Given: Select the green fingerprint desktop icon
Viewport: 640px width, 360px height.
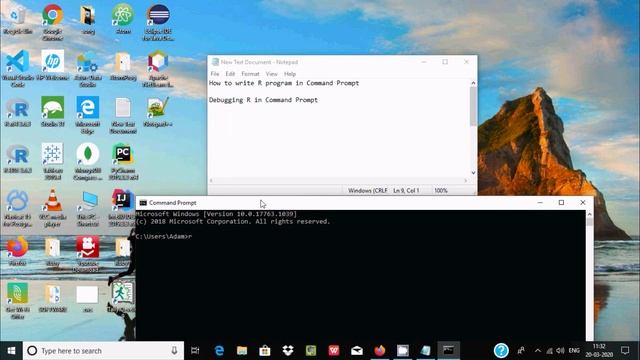Looking at the screenshot, I should (x=18, y=300).
